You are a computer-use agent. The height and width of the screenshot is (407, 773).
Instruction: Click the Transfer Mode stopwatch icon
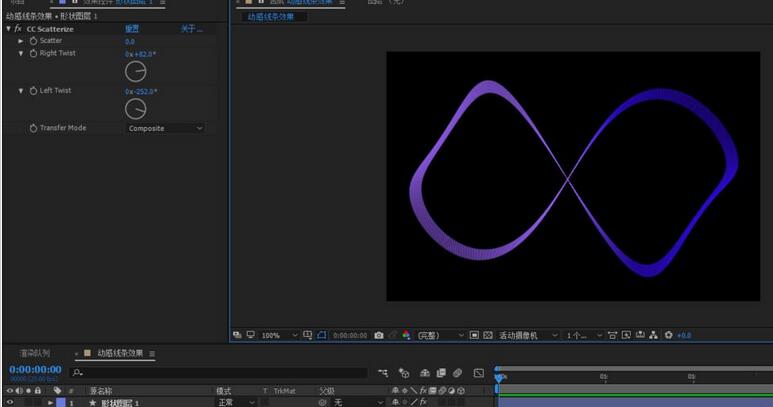tap(32, 128)
